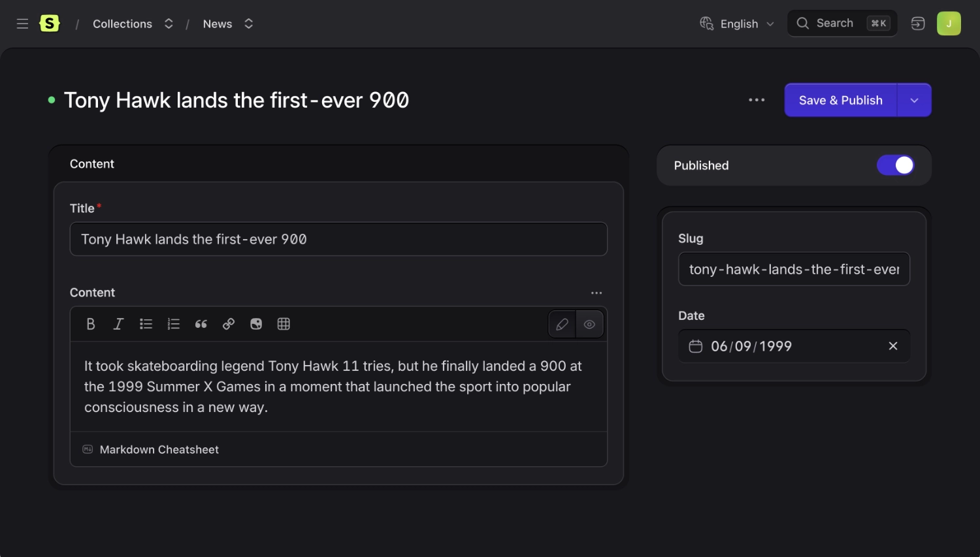Apply italic formatting

[x=118, y=324]
